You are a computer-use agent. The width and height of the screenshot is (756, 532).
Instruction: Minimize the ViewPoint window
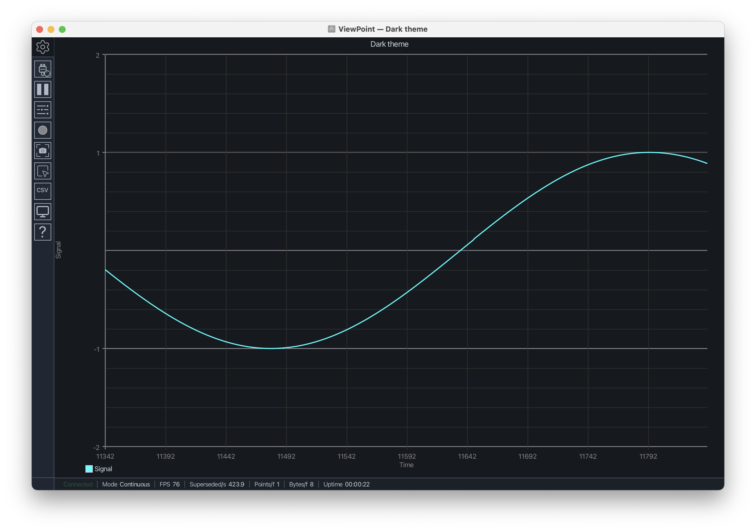tap(51, 30)
